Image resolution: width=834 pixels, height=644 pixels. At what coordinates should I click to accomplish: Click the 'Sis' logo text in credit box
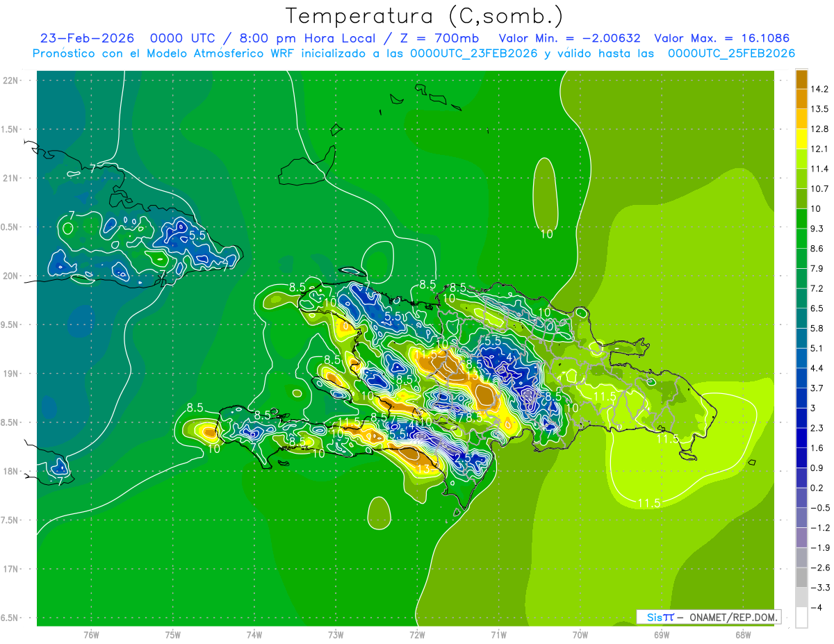pyautogui.click(x=654, y=617)
